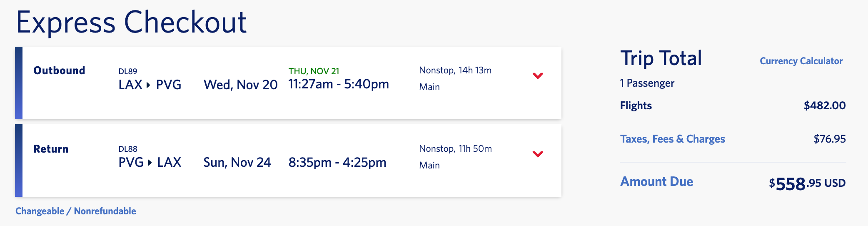Click the Nonstop, 11h 50m duration text

coord(455,149)
